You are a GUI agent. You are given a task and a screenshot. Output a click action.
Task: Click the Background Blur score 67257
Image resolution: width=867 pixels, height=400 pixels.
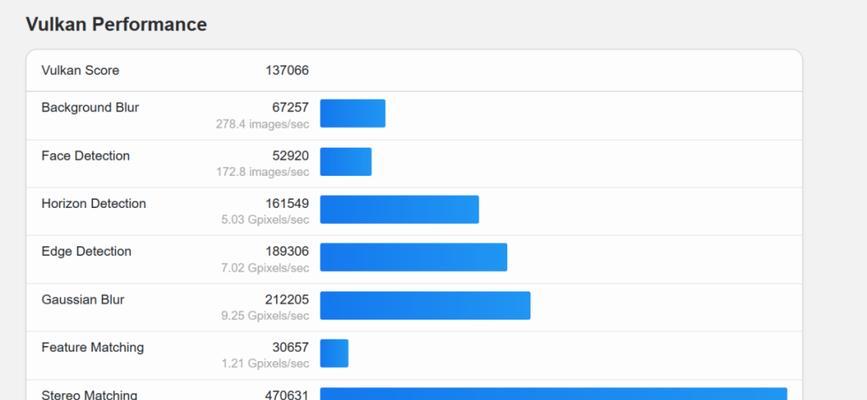tap(290, 107)
